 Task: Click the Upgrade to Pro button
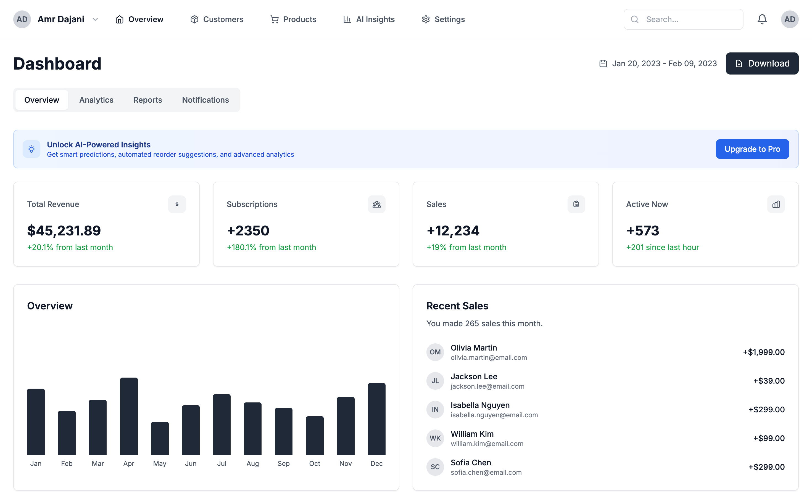point(752,149)
